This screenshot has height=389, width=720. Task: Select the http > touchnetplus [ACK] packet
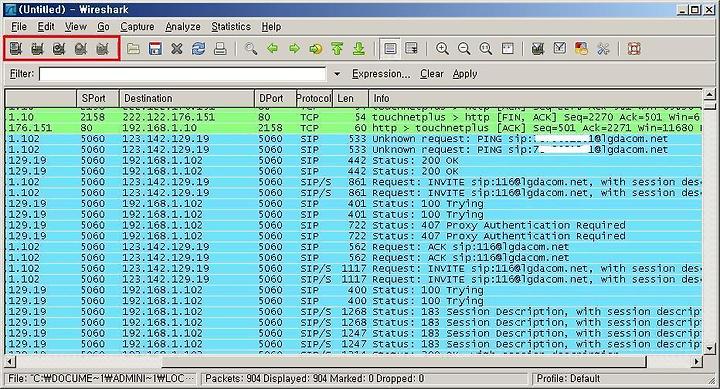coord(354,128)
